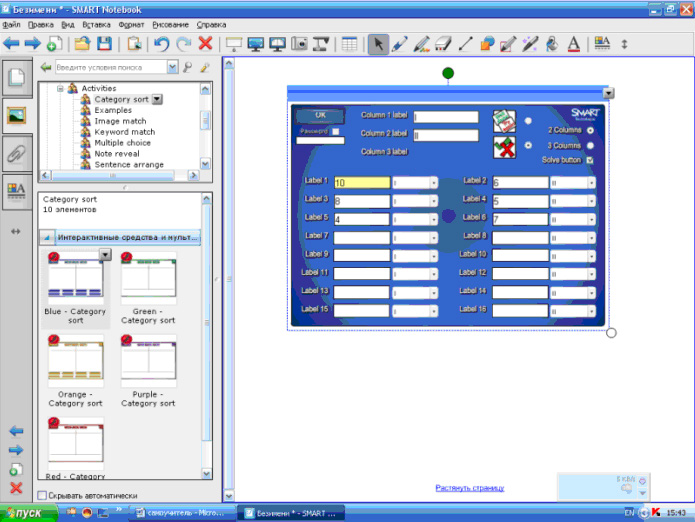This screenshot has height=522, width=695.
Task: Click the Insert Table grid icon
Action: [349, 44]
